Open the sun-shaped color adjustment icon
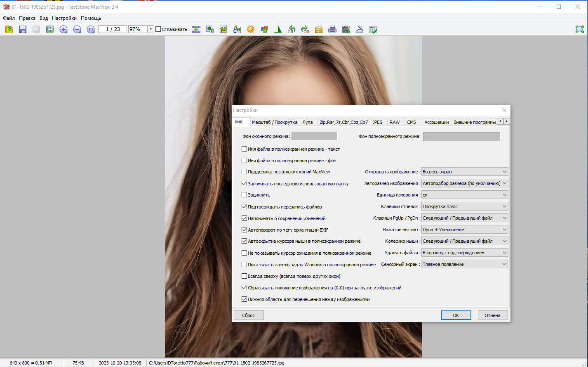The width and height of the screenshot is (588, 367). click(x=251, y=29)
